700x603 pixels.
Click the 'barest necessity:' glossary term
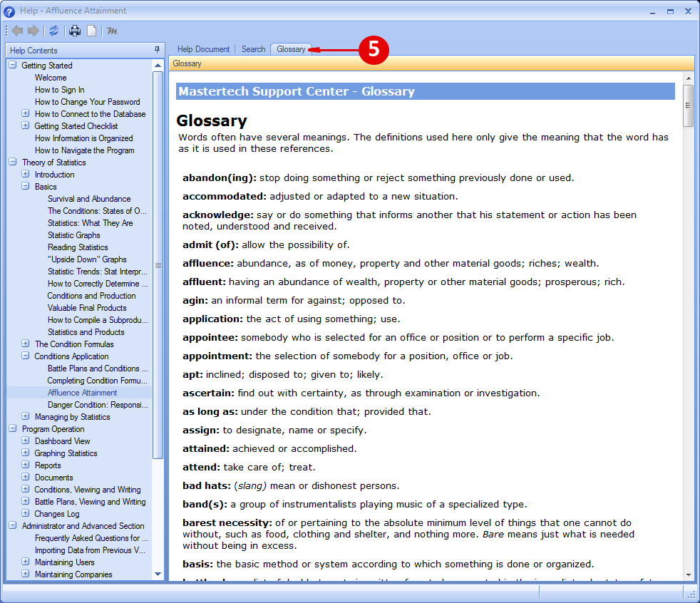pyautogui.click(x=227, y=522)
